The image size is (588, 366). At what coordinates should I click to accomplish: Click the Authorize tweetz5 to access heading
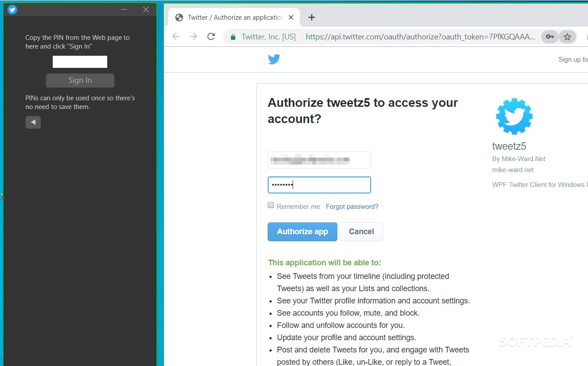[363, 111]
